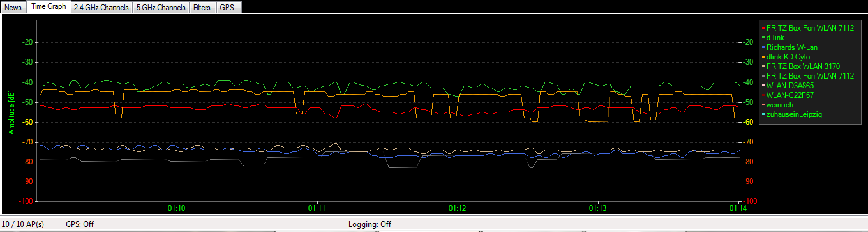Click the 01:10 time axis label

[x=176, y=208]
